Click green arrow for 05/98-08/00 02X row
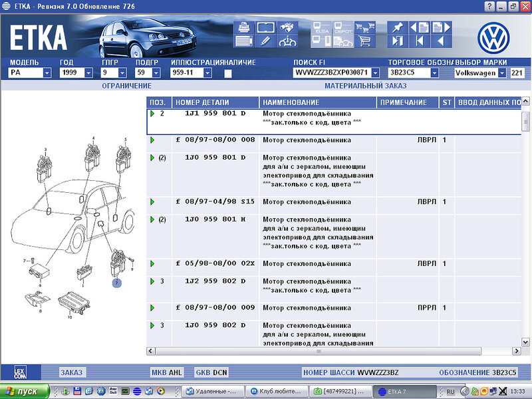Viewport: 532px width, 399px height. [x=152, y=263]
